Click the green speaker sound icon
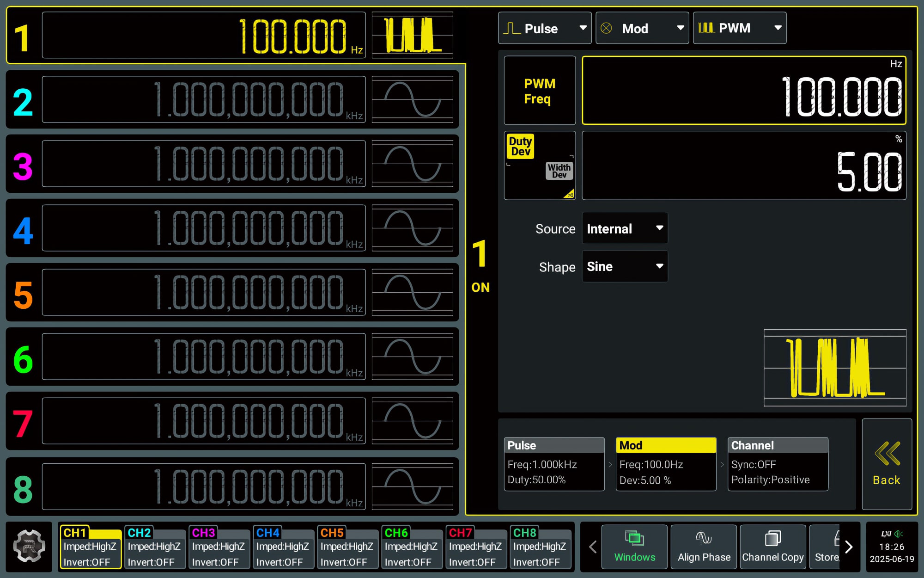 point(899,534)
